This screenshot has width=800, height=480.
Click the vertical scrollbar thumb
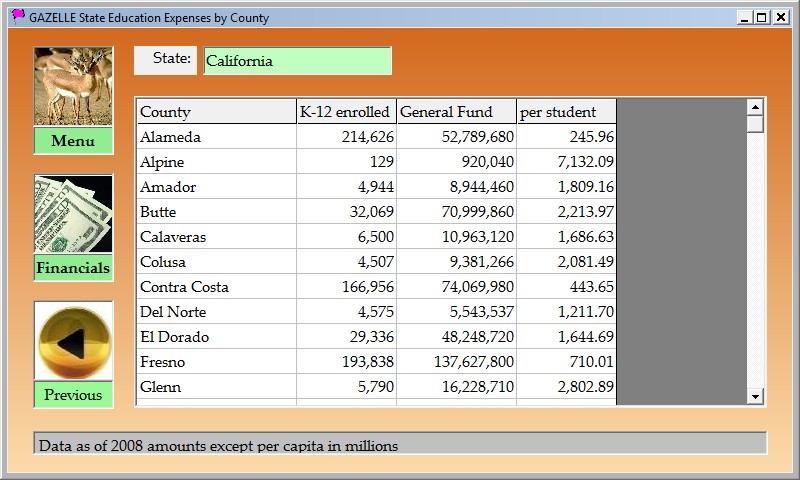coord(755,124)
